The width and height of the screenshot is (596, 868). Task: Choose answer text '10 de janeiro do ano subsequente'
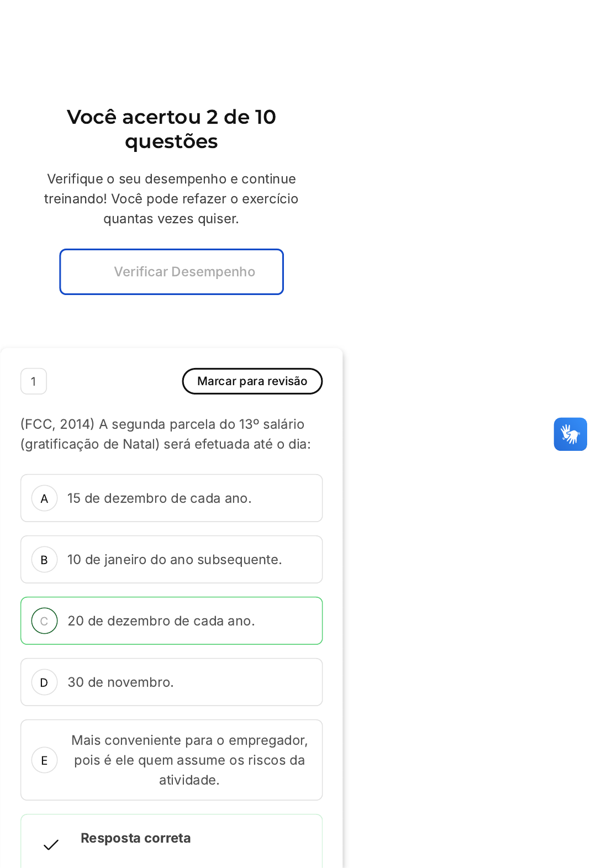(175, 560)
